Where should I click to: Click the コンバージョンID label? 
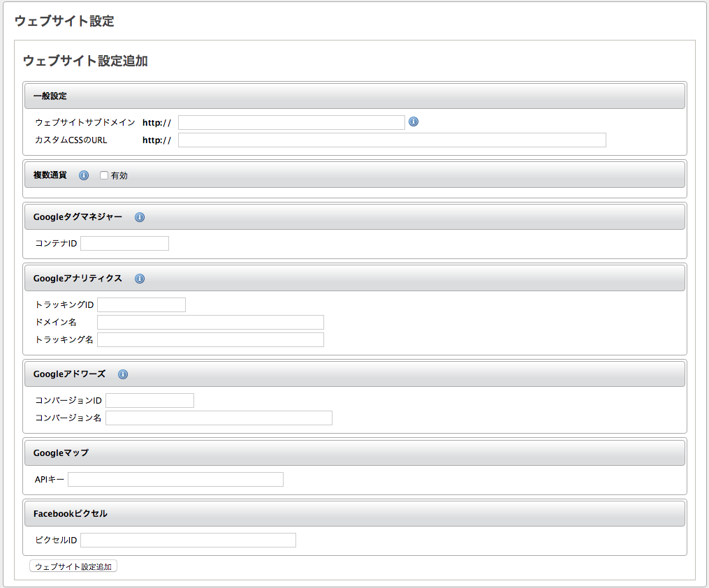point(68,400)
